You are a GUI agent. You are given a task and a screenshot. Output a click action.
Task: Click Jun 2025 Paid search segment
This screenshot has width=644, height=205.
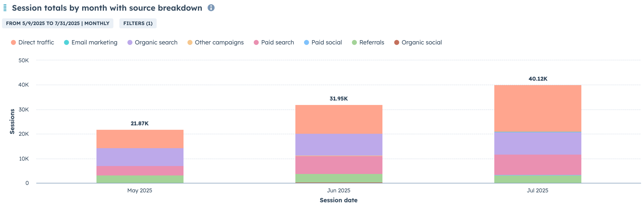click(x=339, y=165)
